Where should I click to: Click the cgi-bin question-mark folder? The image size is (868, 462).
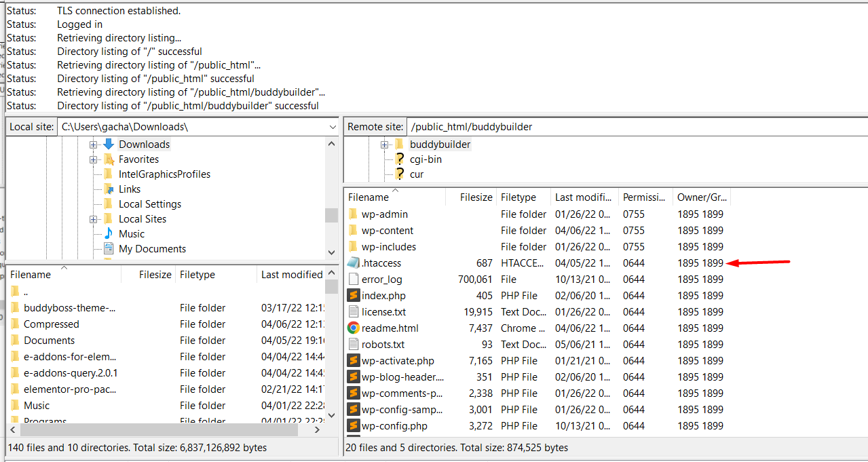click(x=426, y=159)
